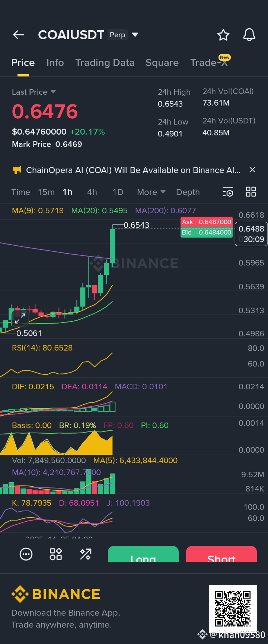Tap the J: 100.1903 KDJ label
Image resolution: width=268 pixels, height=644 pixels.
[x=128, y=503]
